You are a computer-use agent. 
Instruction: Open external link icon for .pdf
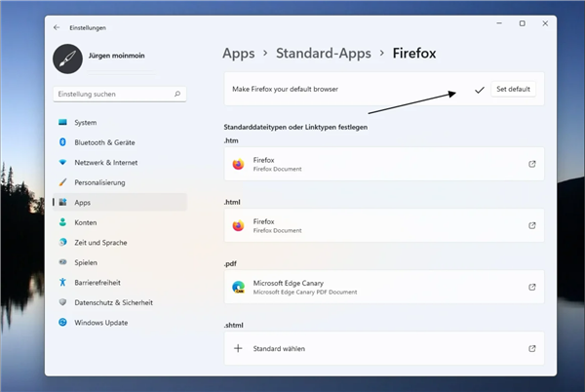(531, 287)
